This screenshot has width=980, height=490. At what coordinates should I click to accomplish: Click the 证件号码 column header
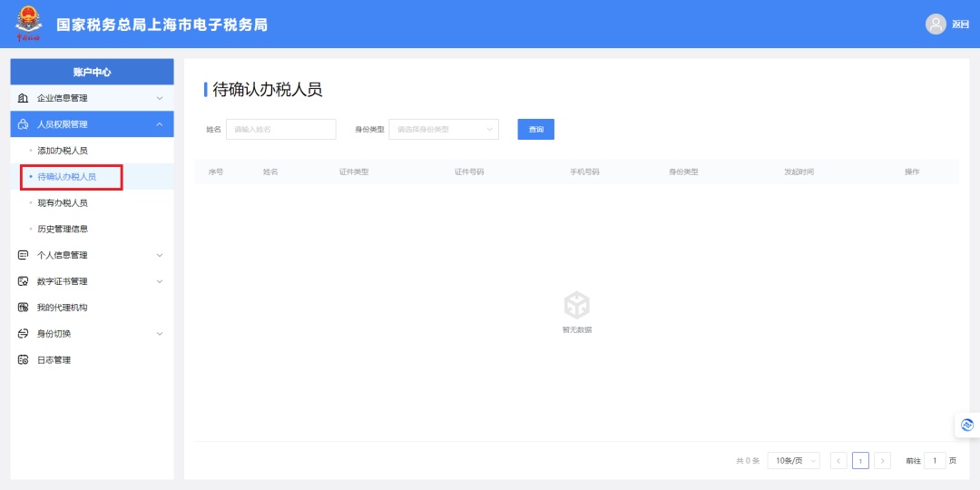tap(469, 171)
